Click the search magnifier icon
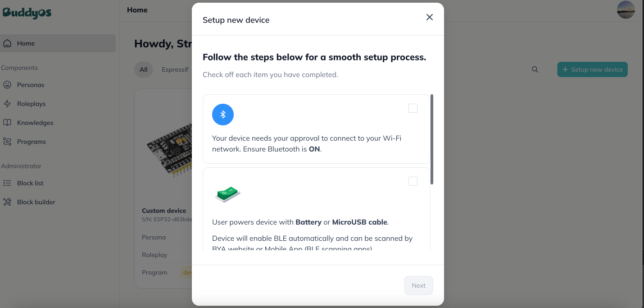The width and height of the screenshot is (644, 308). pos(535,69)
